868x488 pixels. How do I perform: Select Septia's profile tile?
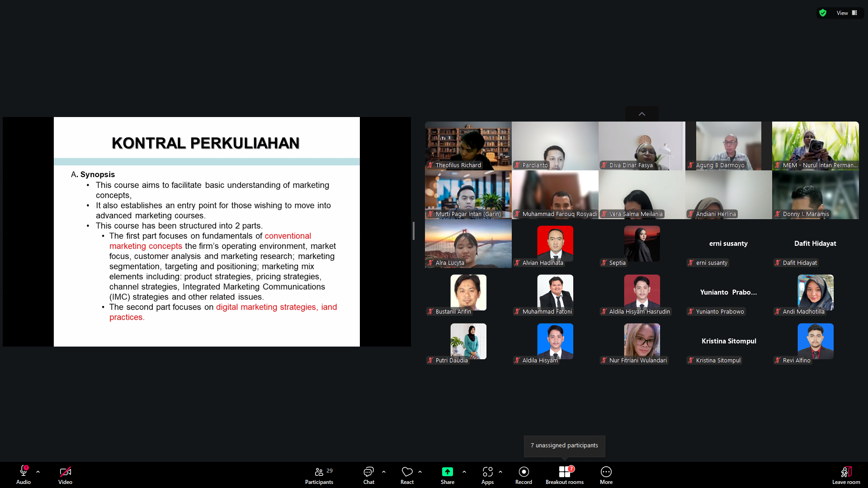[642, 243]
